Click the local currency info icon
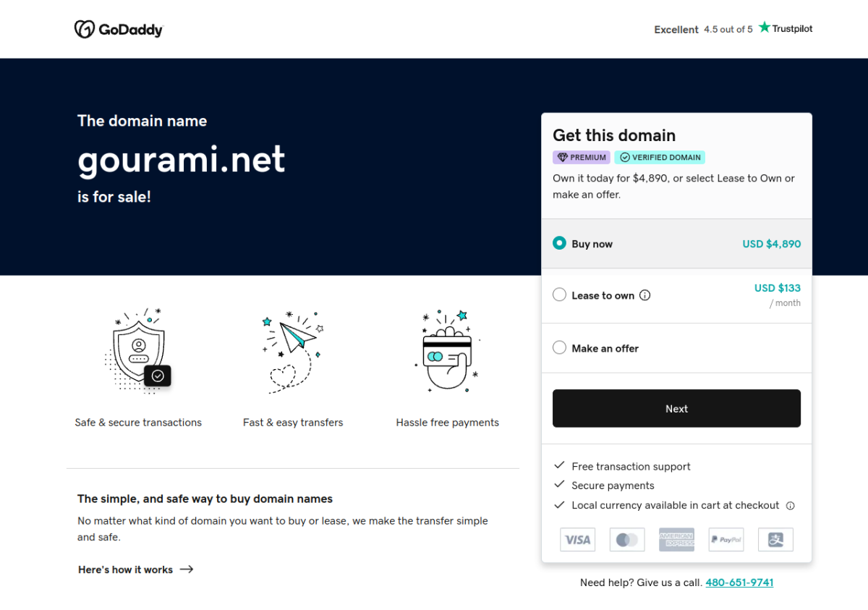Screen dimensions: 868x610 pyautogui.click(x=791, y=506)
